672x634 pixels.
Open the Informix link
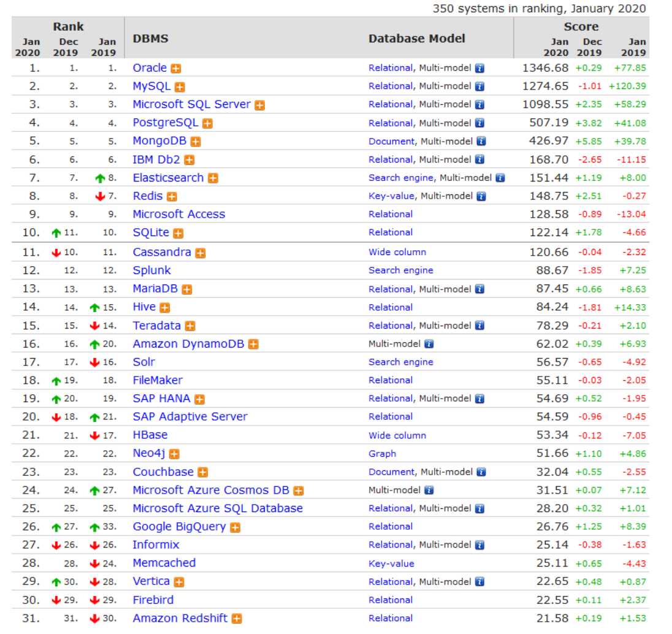coord(156,545)
